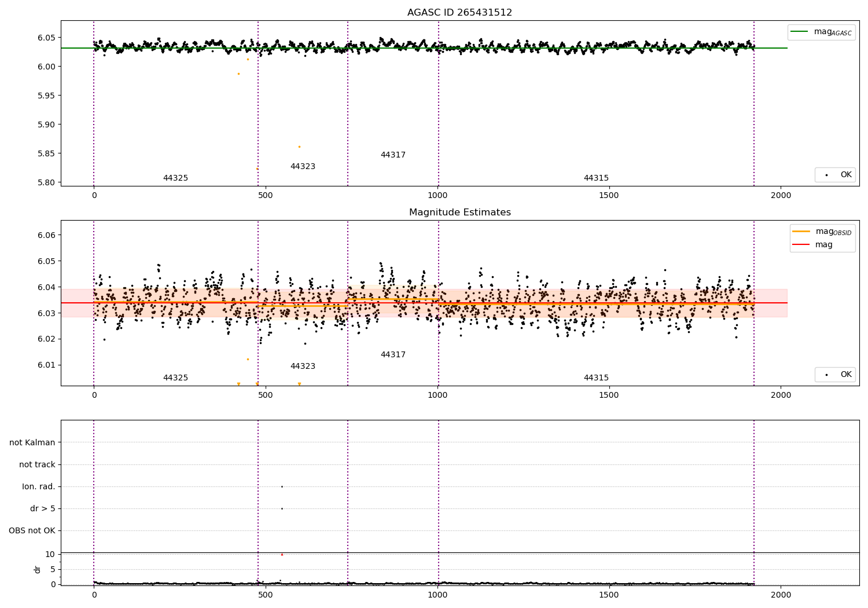This screenshot has width=868, height=608.
Task: Click the plot title 'AGASC ID 265431512'
Action: (459, 13)
